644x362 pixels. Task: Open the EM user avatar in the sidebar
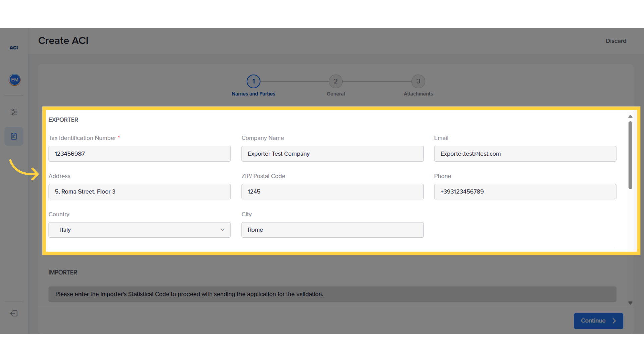point(14,80)
